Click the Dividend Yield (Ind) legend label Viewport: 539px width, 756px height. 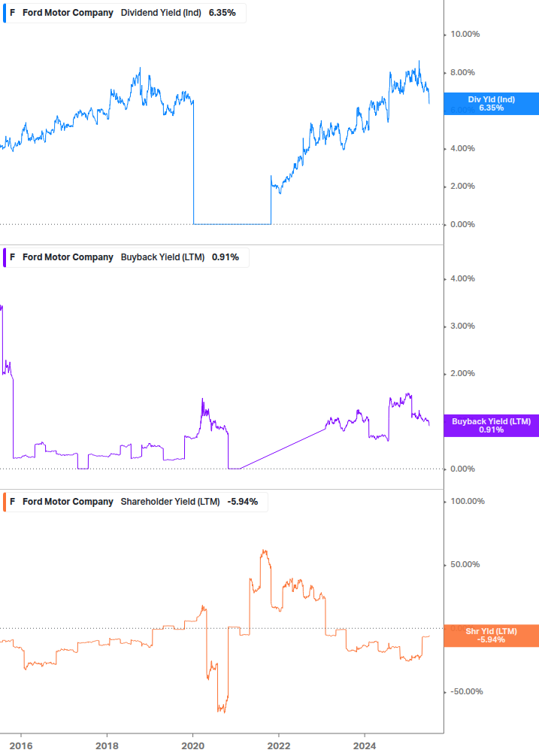click(161, 13)
